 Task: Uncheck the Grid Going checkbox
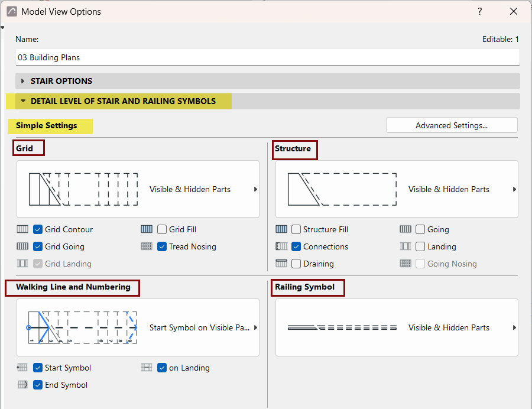click(x=38, y=246)
